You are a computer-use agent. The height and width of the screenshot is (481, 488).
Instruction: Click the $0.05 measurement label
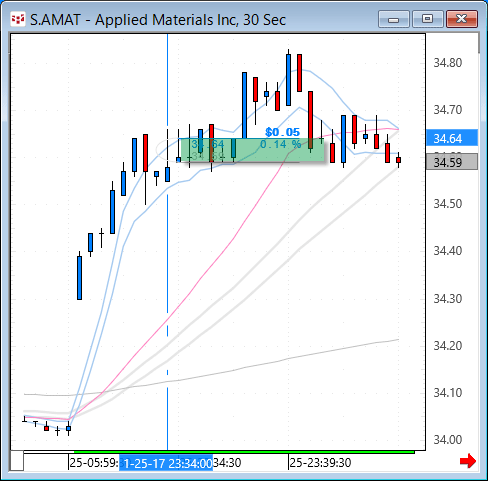pyautogui.click(x=283, y=132)
